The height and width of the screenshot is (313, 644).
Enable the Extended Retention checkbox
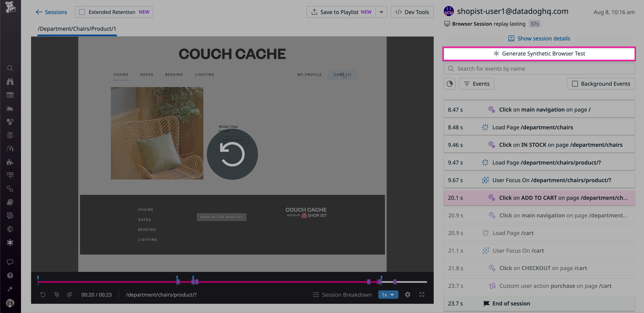pos(82,12)
